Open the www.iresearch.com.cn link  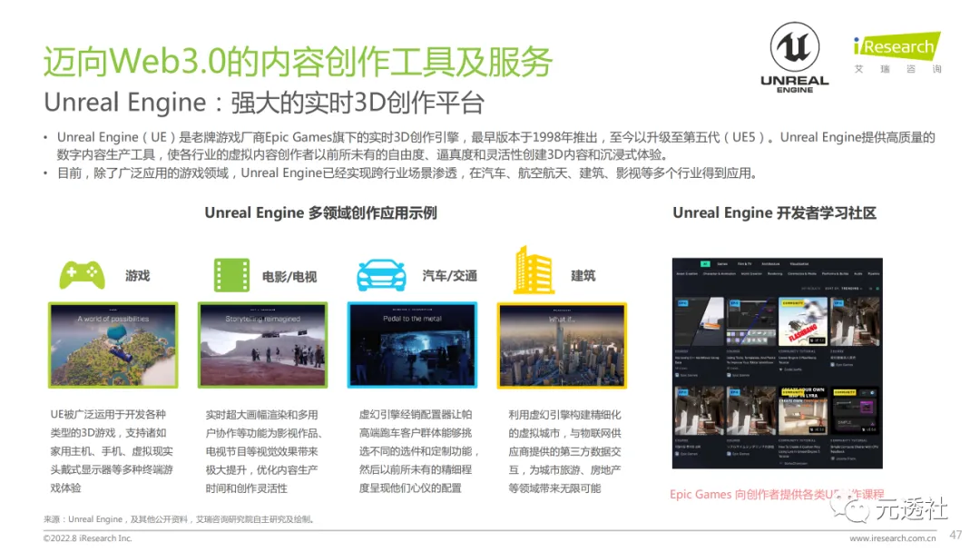tap(893, 538)
